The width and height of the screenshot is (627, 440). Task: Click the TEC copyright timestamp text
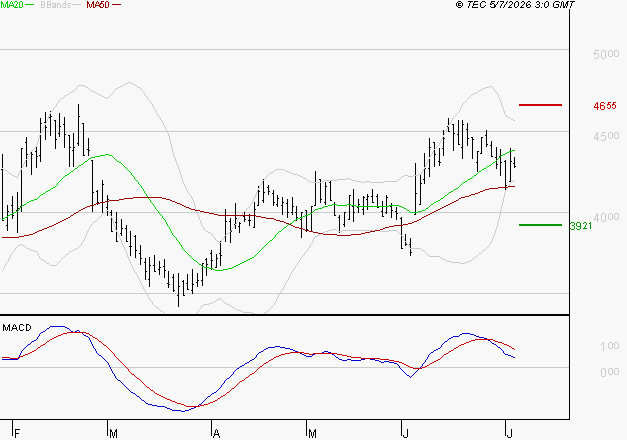click(x=515, y=5)
